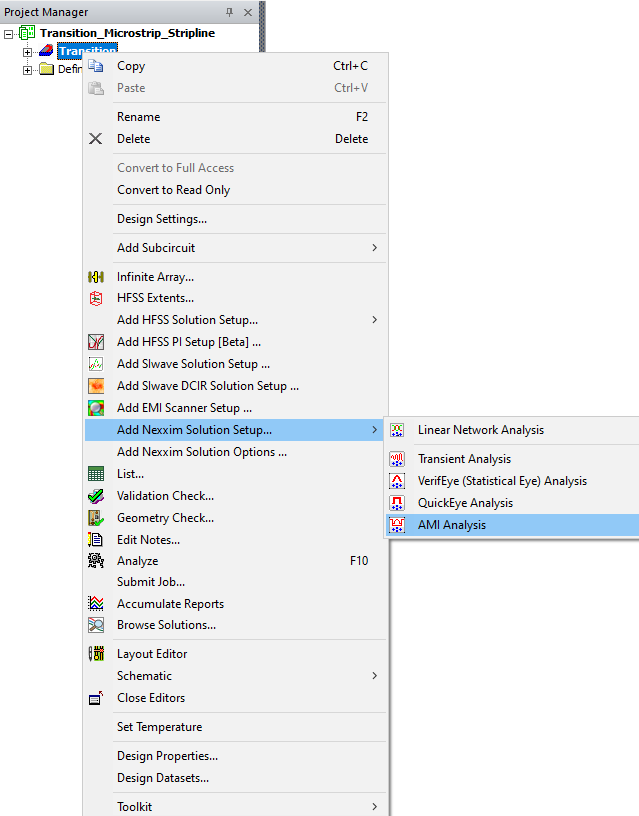The image size is (639, 816).
Task: Click the Definitions folder icon
Action: tap(46, 69)
